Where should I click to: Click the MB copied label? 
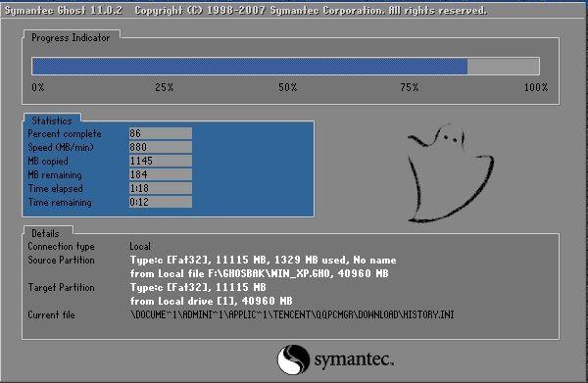click(x=48, y=162)
